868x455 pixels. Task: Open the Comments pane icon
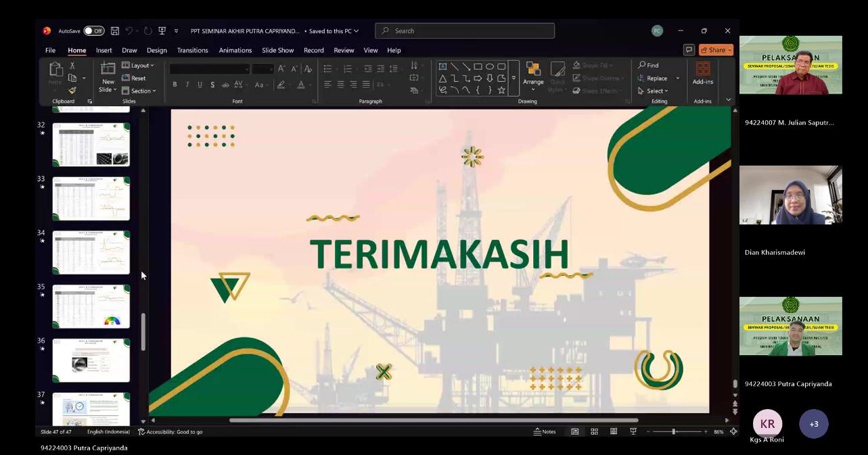click(x=689, y=50)
